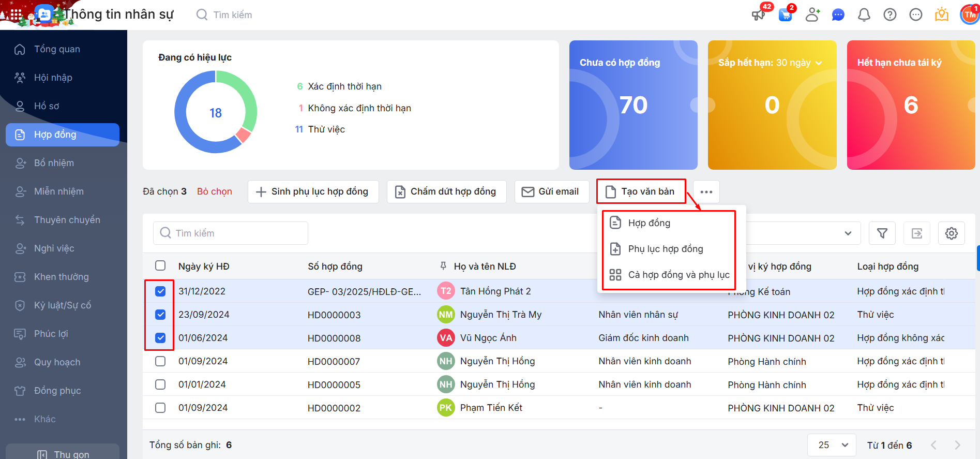Click the announcements megaphone icon
Image resolution: width=980 pixels, height=459 pixels.
tap(759, 14)
